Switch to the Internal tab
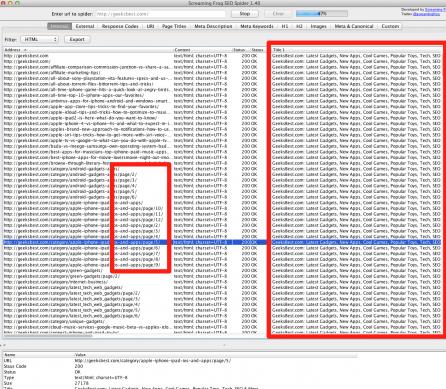 tap(59, 26)
